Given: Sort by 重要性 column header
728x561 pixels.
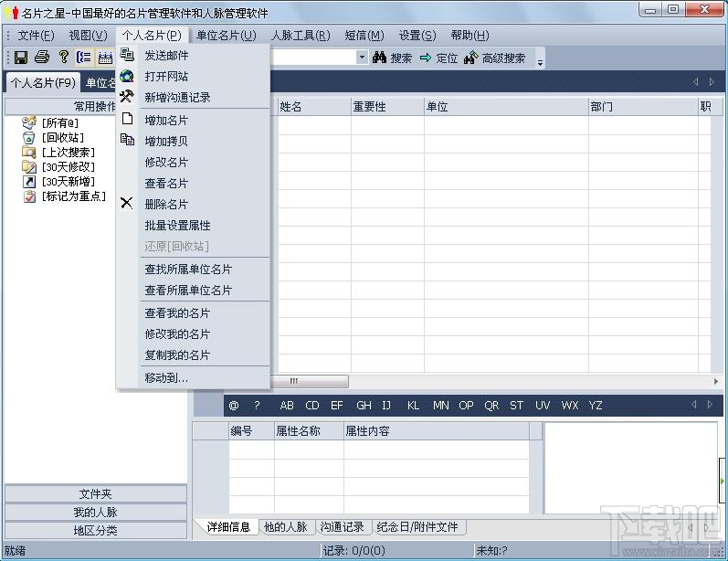Looking at the screenshot, I should (387, 106).
